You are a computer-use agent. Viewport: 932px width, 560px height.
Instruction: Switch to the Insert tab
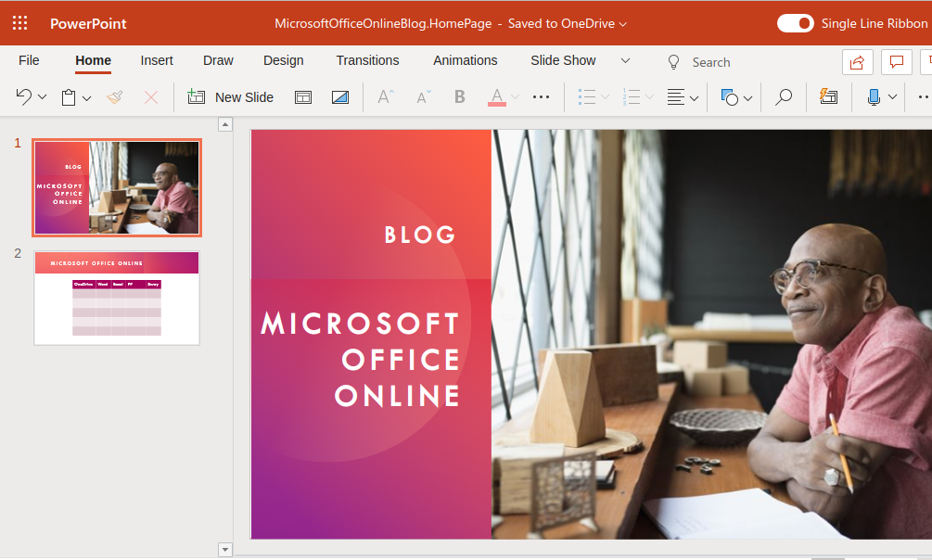pos(157,60)
